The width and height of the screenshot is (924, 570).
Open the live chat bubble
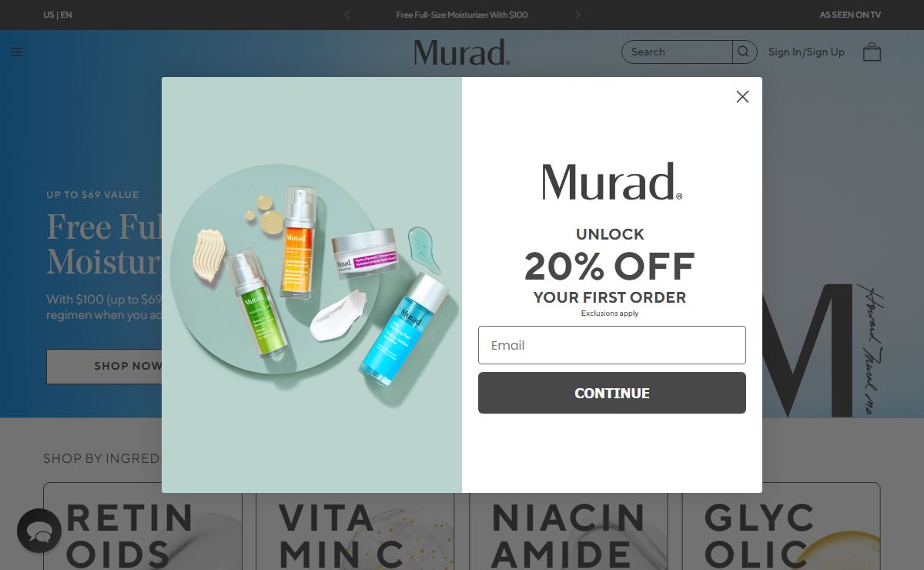(x=39, y=531)
